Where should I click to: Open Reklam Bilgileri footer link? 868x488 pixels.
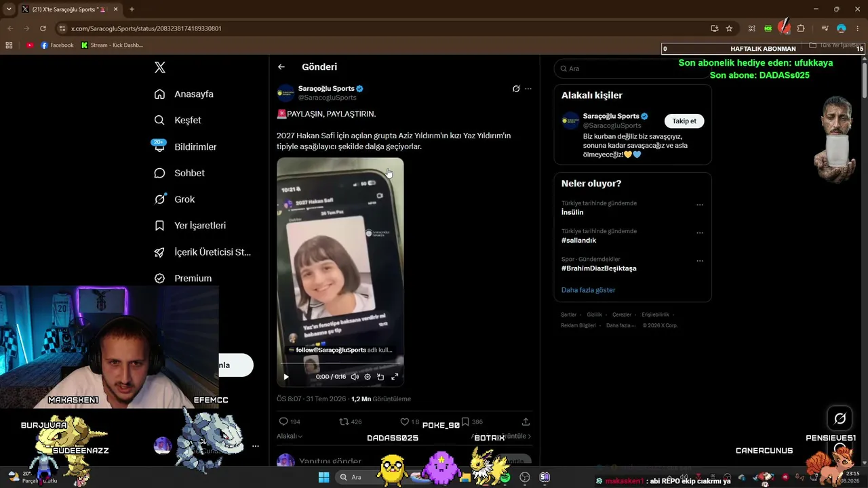(x=578, y=325)
